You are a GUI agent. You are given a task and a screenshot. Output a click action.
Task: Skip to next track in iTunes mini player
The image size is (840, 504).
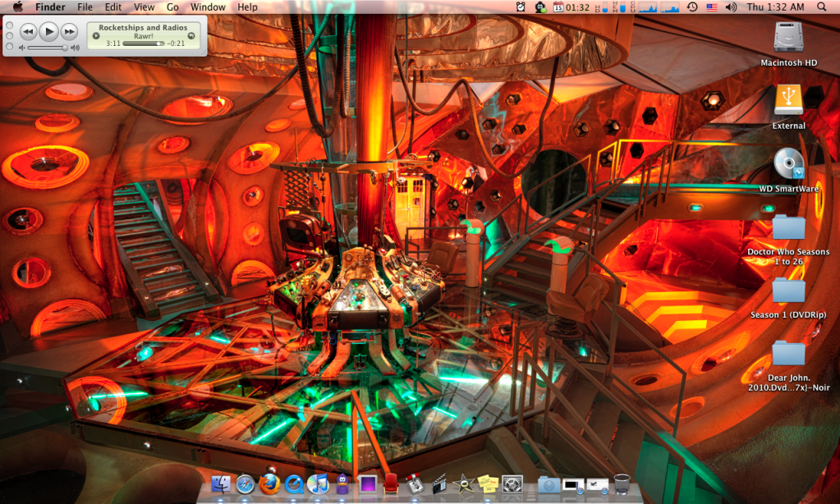(69, 32)
